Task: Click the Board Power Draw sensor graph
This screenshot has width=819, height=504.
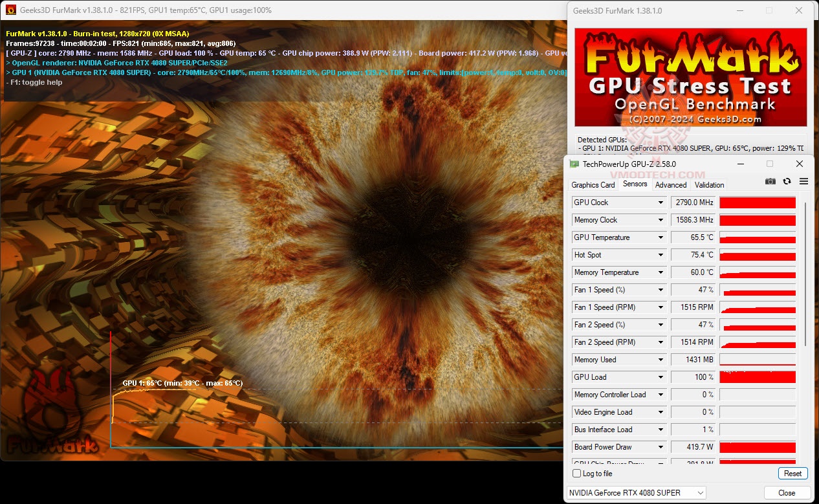Action: (x=758, y=447)
